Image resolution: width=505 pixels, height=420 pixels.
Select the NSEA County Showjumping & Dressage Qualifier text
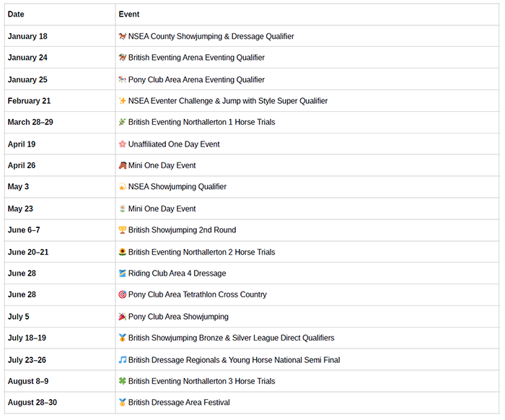[211, 36]
